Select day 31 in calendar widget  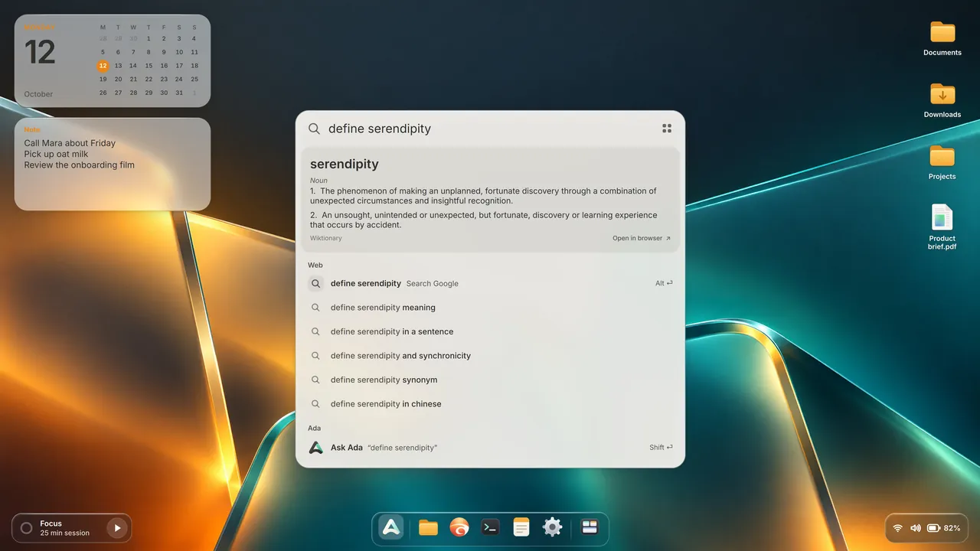[179, 93]
